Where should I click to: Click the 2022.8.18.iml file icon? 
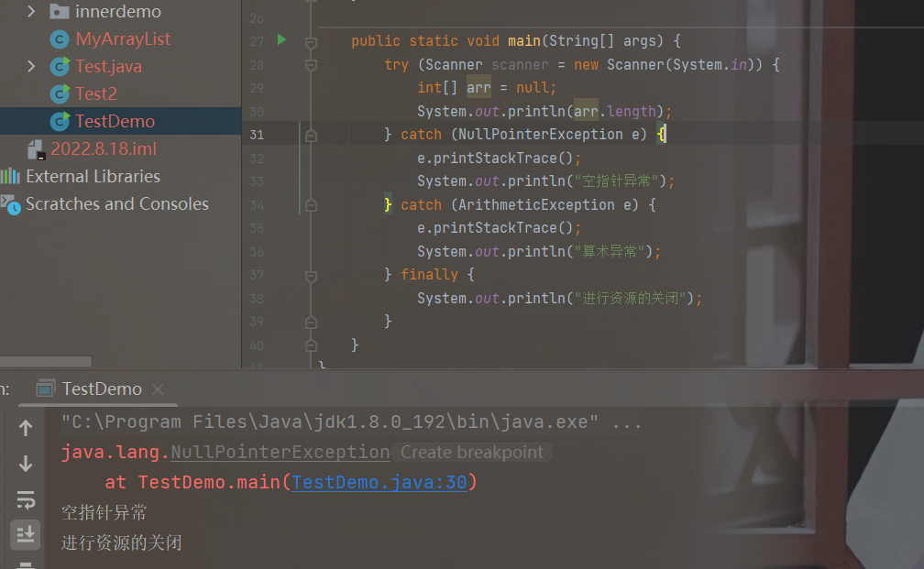click(x=37, y=149)
